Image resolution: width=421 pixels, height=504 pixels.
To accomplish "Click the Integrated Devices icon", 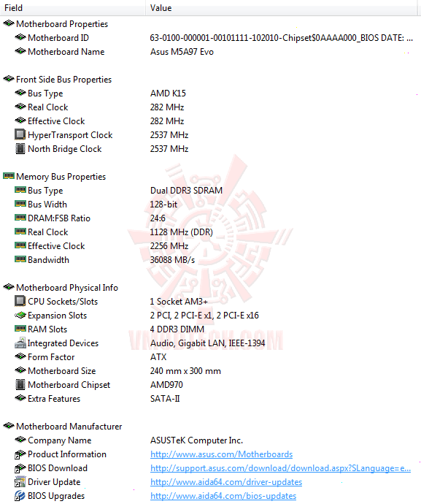I will tap(20, 343).
